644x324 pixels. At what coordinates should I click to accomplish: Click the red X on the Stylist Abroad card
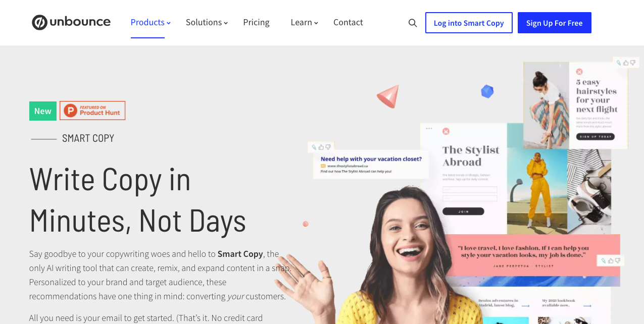click(446, 131)
